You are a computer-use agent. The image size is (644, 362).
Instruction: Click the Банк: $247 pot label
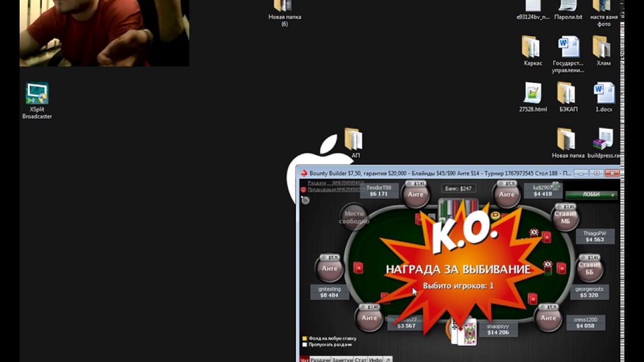click(458, 189)
